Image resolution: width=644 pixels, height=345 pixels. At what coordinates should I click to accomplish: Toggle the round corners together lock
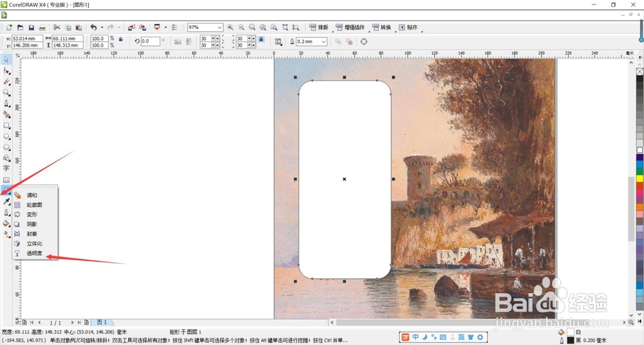(261, 40)
